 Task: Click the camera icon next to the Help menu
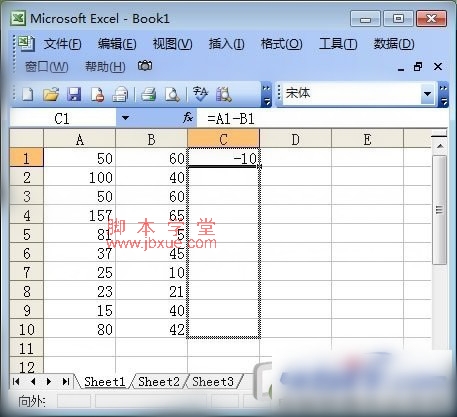point(145,66)
